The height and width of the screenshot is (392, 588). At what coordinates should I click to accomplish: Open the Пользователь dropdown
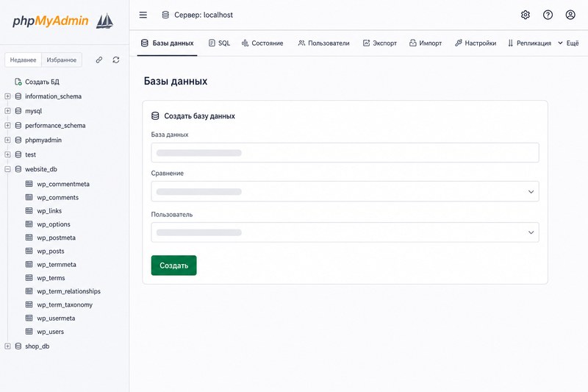pos(345,232)
